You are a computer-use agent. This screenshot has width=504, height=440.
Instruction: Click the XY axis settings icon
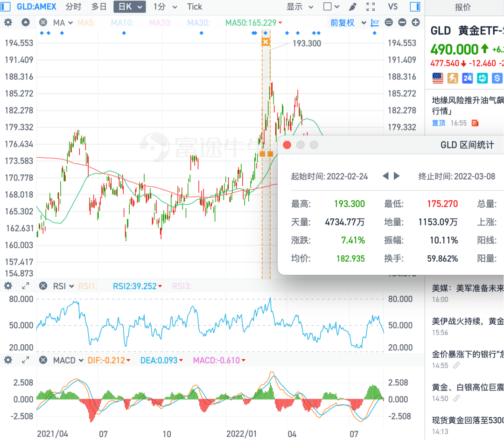coord(374,22)
